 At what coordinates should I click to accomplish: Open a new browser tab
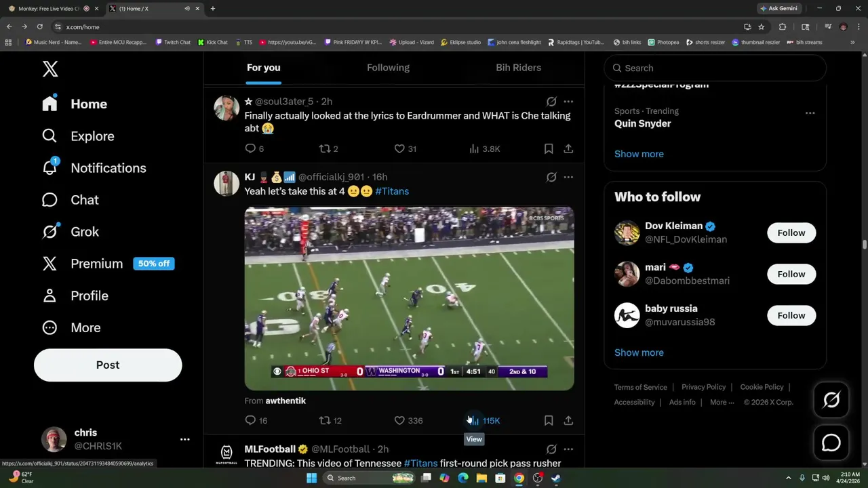point(212,8)
